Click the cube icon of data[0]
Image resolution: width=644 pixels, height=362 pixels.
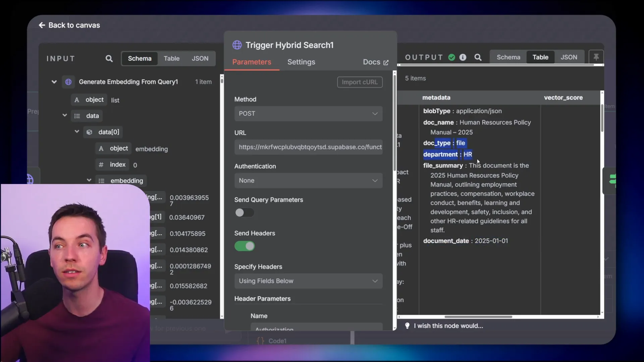(x=89, y=132)
